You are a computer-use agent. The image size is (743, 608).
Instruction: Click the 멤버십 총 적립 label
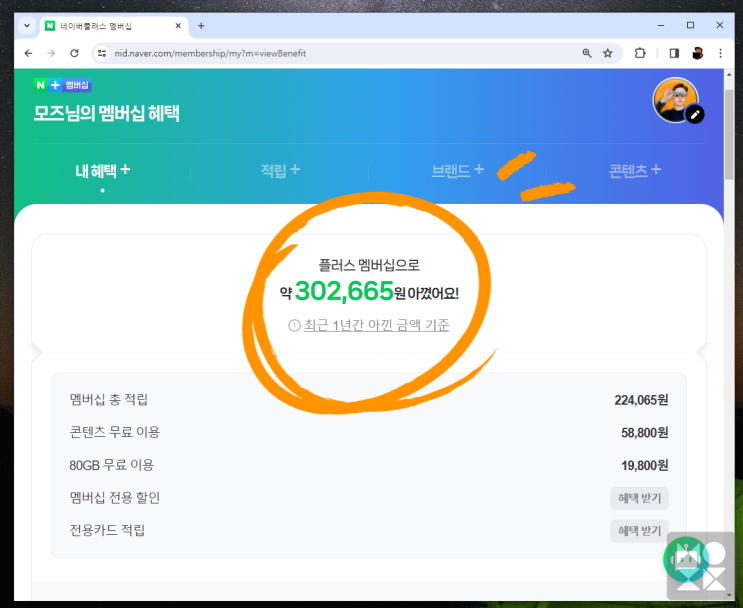(109, 399)
